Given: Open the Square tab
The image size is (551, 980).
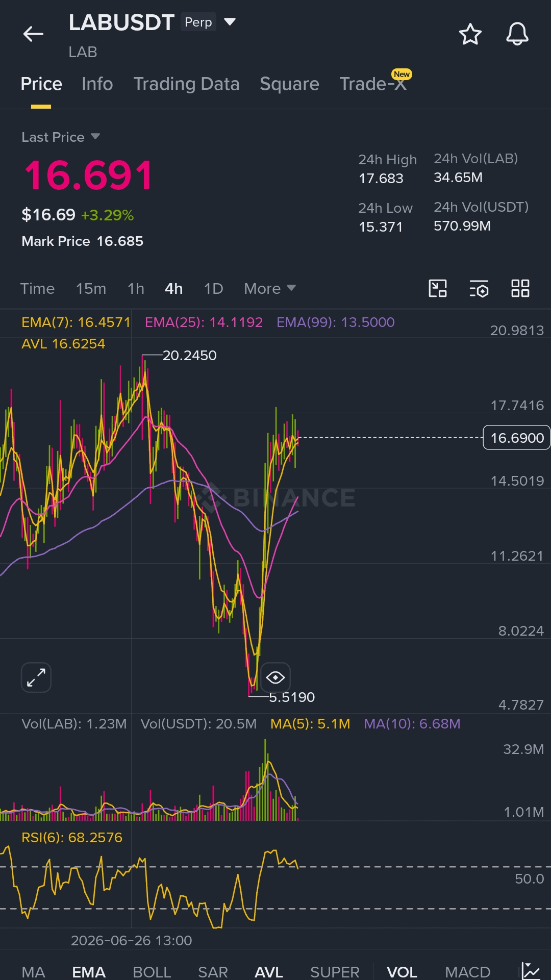Looking at the screenshot, I should (289, 84).
